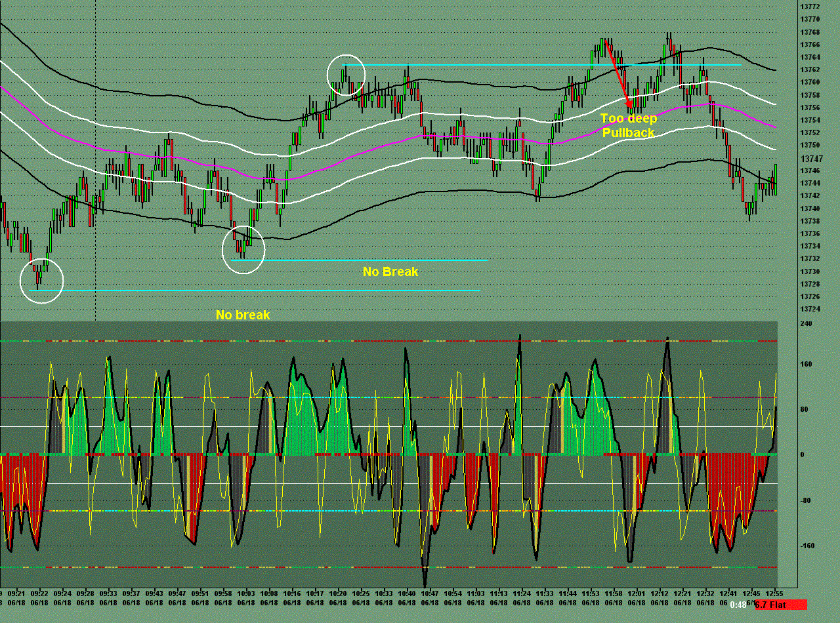
Task: Click the red "6.7 Flat" position status box
Action: 780,605
